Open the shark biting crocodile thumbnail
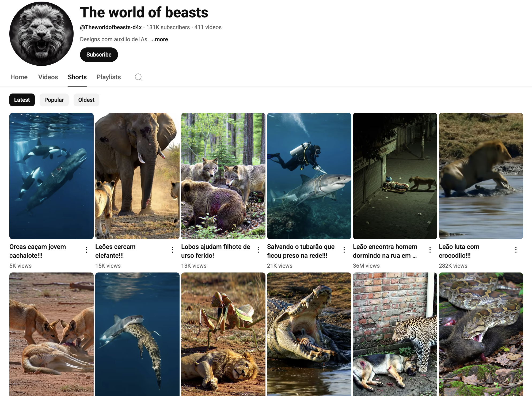This screenshot has width=532, height=396. [x=137, y=334]
